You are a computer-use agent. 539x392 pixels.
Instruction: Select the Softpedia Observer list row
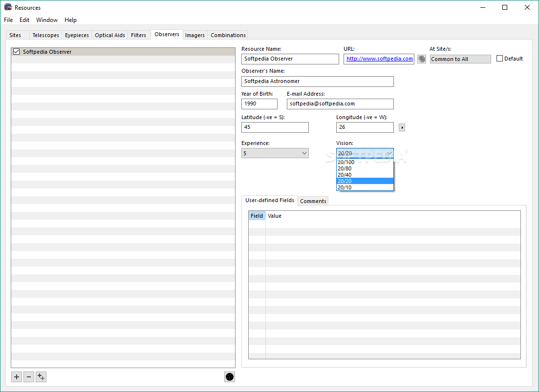coord(123,52)
